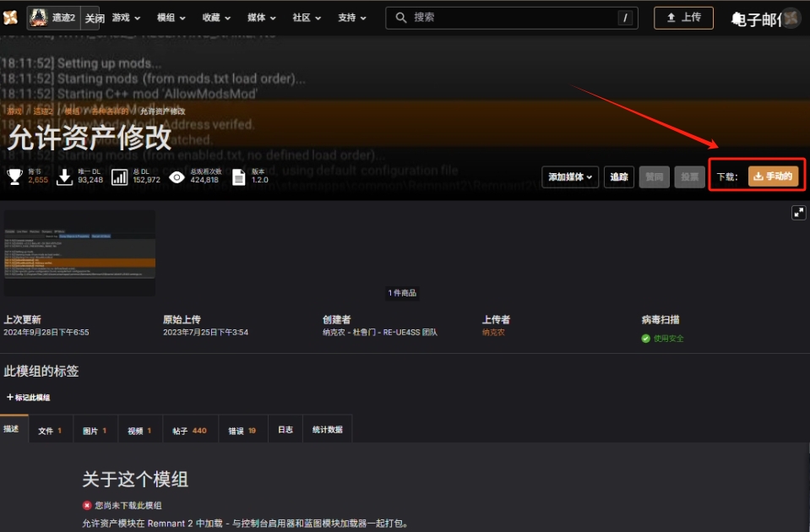Click the 93,248 unique downloads value
The height and width of the screenshot is (532, 810).
(x=90, y=180)
